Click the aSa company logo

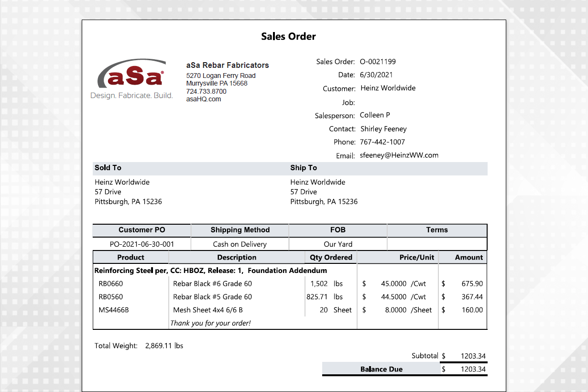pos(132,79)
